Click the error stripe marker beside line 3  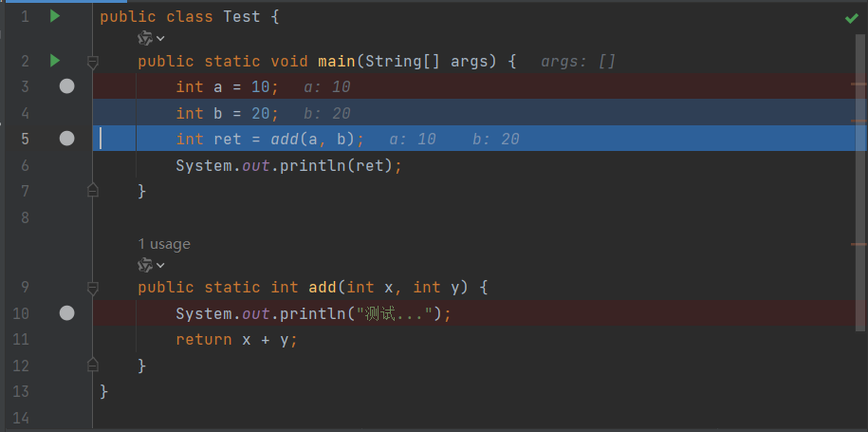tap(859, 85)
